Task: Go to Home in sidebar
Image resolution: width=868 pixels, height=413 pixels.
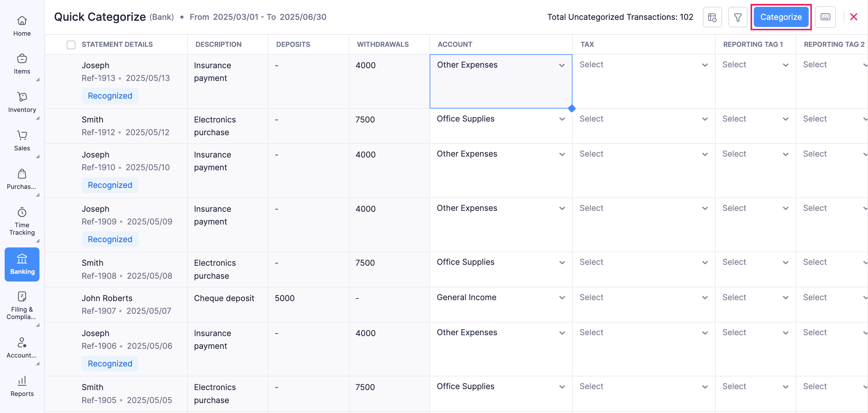Action: [x=22, y=26]
